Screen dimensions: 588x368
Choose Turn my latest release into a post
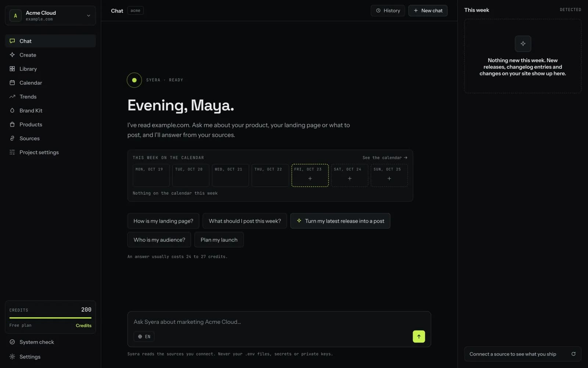340,221
